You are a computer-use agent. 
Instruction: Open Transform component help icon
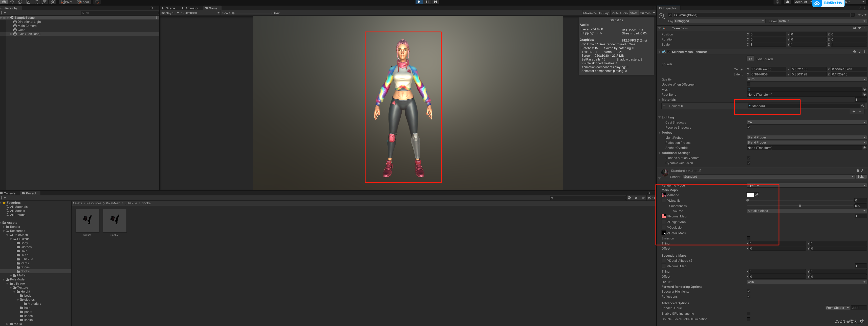[x=854, y=28]
